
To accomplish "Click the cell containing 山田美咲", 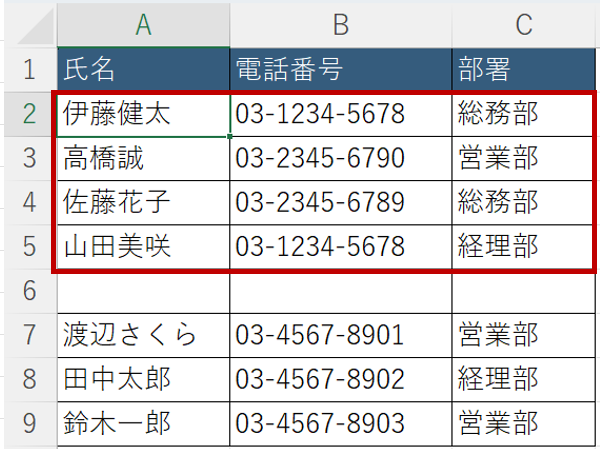I will click(143, 246).
